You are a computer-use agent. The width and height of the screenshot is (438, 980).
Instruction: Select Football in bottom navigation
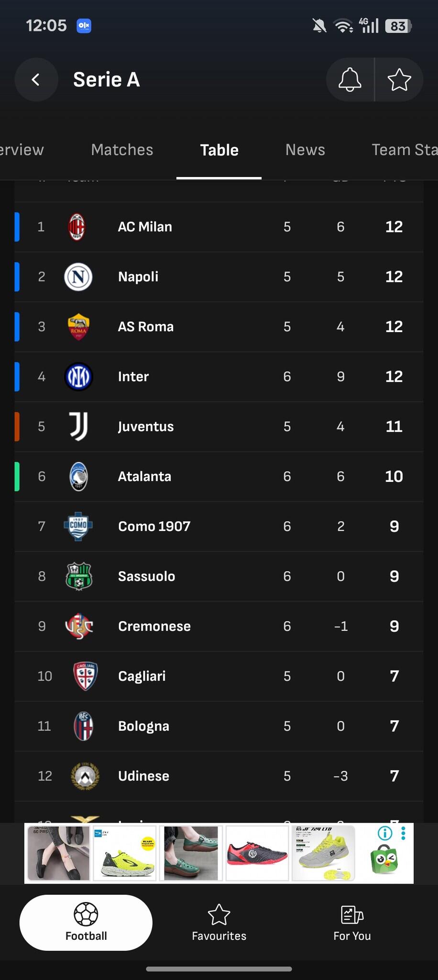[x=86, y=923]
